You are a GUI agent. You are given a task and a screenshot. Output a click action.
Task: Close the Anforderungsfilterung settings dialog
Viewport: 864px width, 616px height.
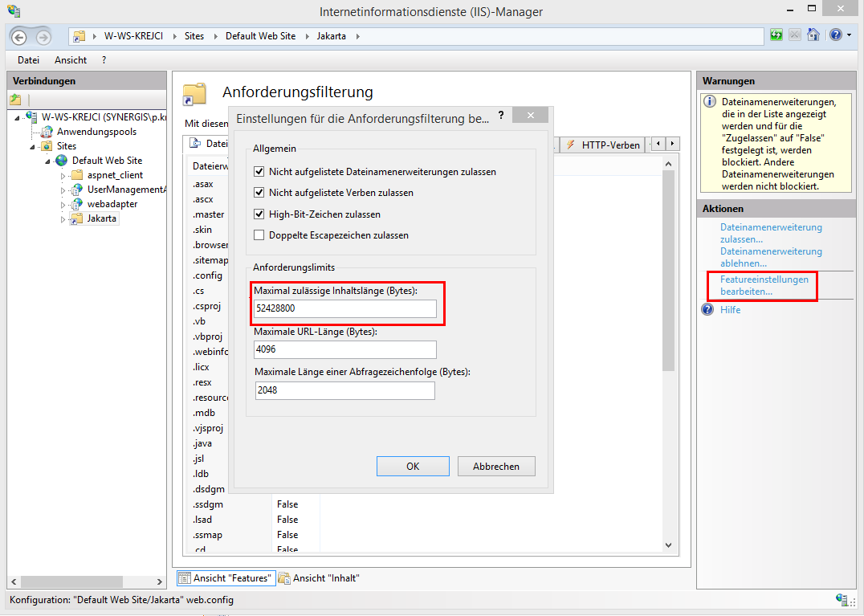[530, 115]
